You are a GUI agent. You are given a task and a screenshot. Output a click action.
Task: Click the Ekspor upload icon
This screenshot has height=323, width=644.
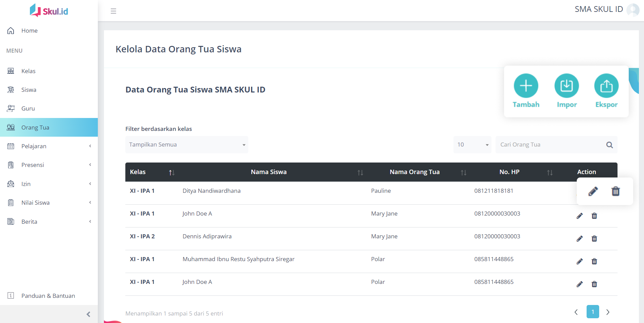(x=606, y=86)
